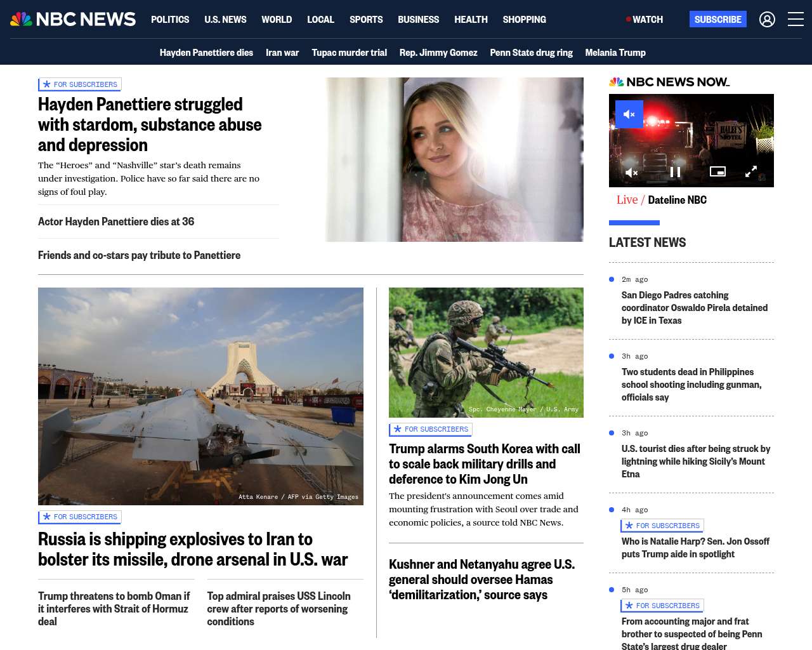Screen dimensions: 812x650
Task: Click the Spc. Cheyenne Mayer photo credit
Action: (x=523, y=409)
